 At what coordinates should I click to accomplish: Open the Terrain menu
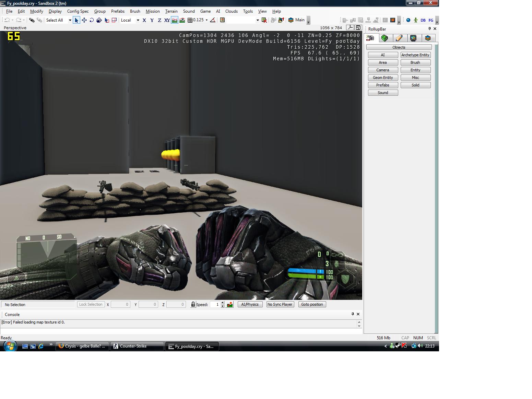coord(171,11)
